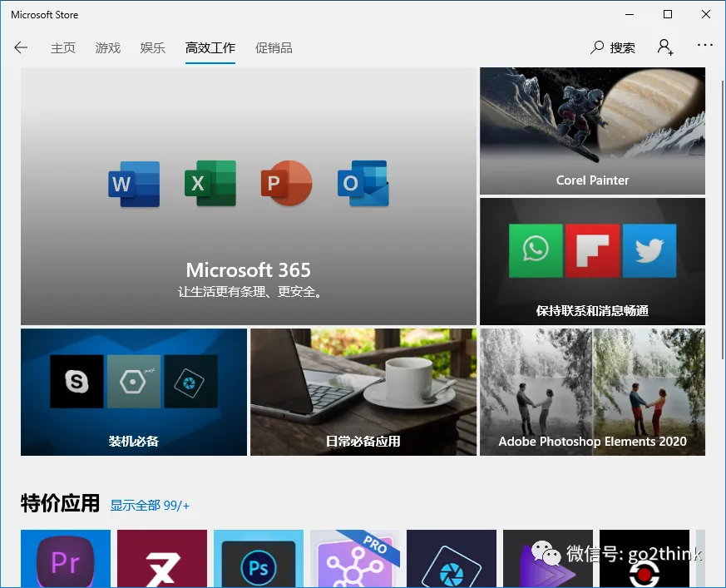
Task: Open the Corel Painter tile
Action: (x=592, y=131)
